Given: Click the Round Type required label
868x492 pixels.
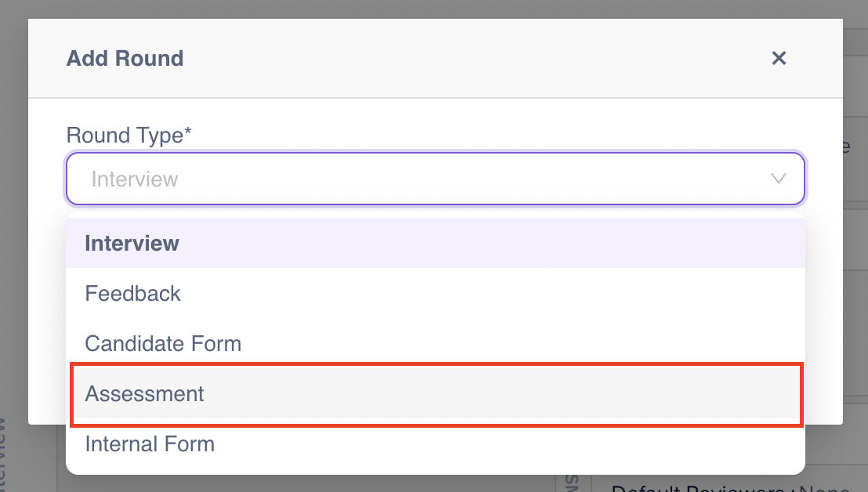Looking at the screenshot, I should [128, 135].
